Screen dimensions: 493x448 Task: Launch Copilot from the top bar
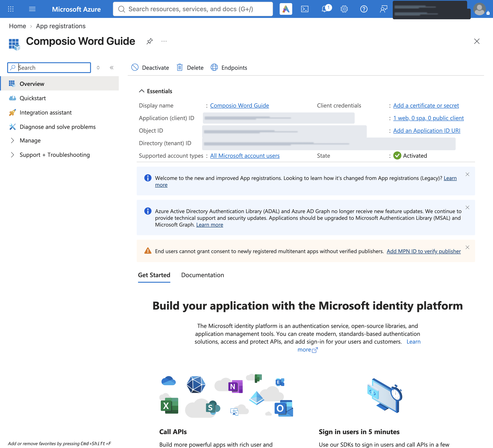pos(286,9)
